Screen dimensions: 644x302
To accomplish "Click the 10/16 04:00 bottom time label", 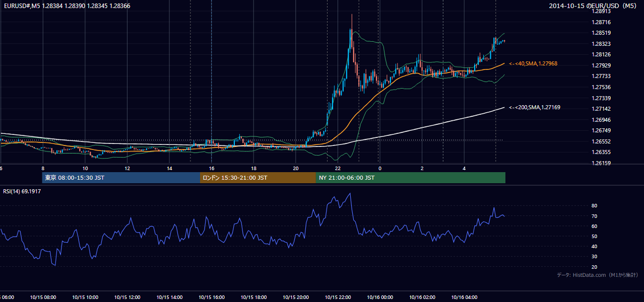I will tap(464, 297).
